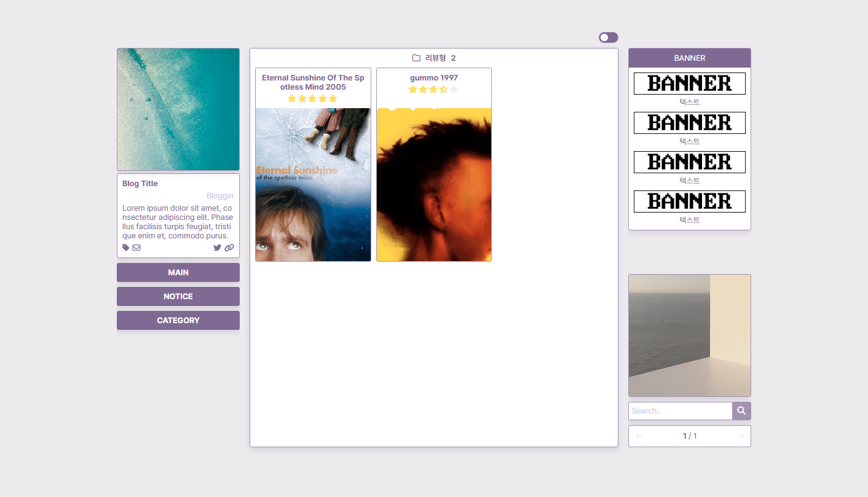Open the MAIN menu button

click(x=178, y=272)
